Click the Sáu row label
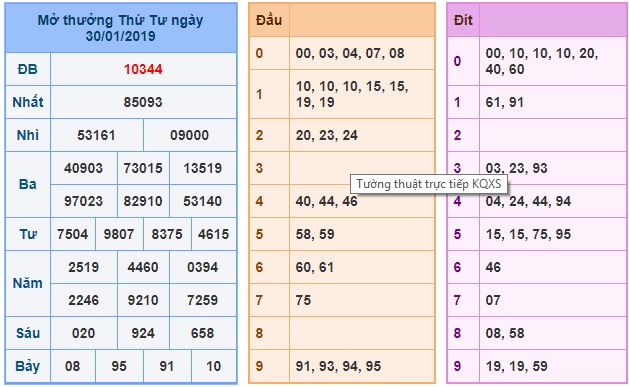Screen dimensions: 629x387 [x=28, y=333]
